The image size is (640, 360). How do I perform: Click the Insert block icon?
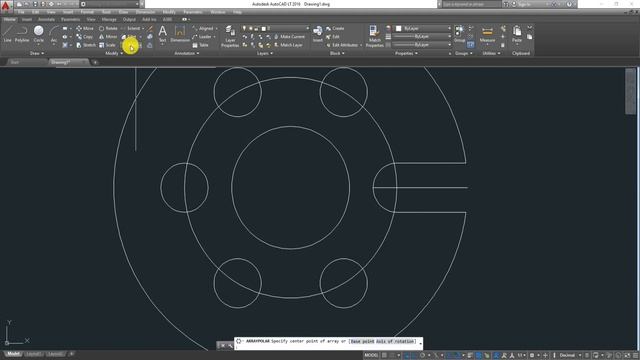point(318,33)
